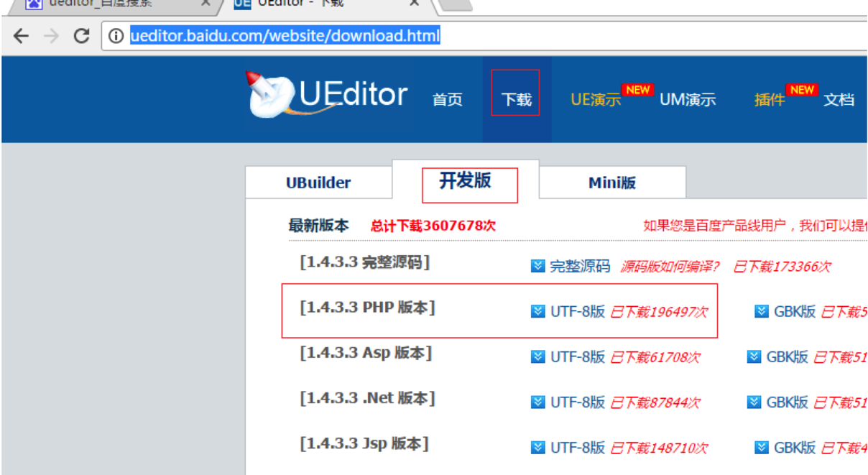Download the .Net GBK版 package
The height and width of the screenshot is (475, 868).
pyautogui.click(x=787, y=402)
